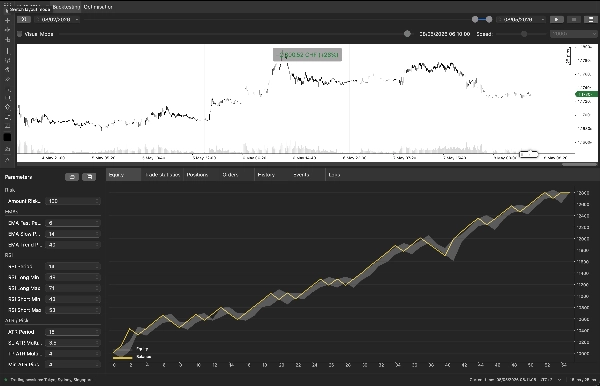Select the crosshair tool in the drawing toolbar
Image resolution: width=600 pixels, height=386 pixels.
coord(7,20)
